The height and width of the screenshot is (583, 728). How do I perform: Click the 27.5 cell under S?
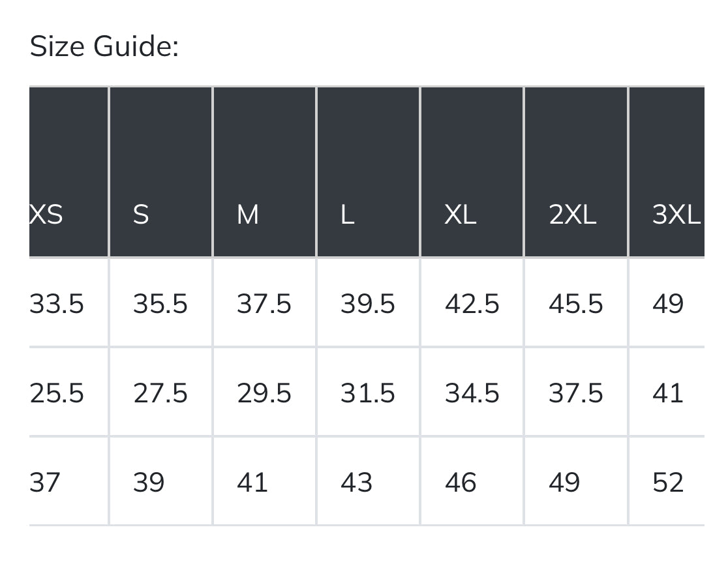click(160, 393)
